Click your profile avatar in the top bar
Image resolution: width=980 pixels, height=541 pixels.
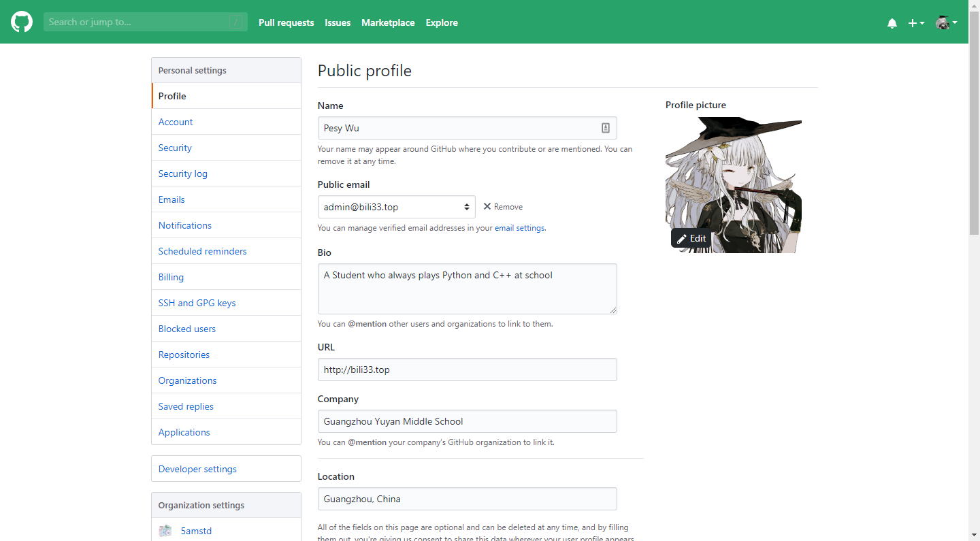(943, 22)
